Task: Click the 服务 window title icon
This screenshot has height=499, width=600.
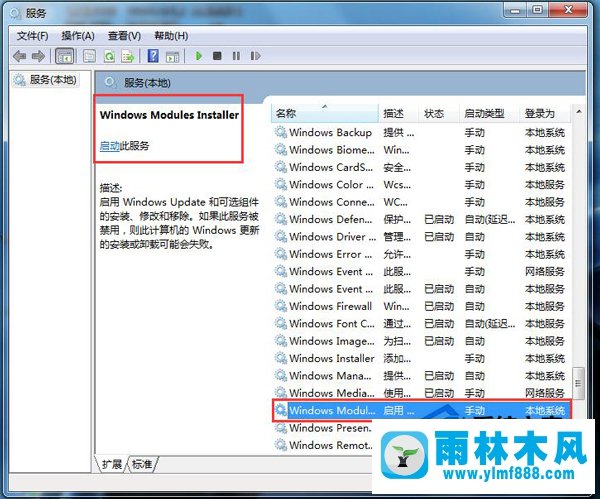Action: click(16, 13)
